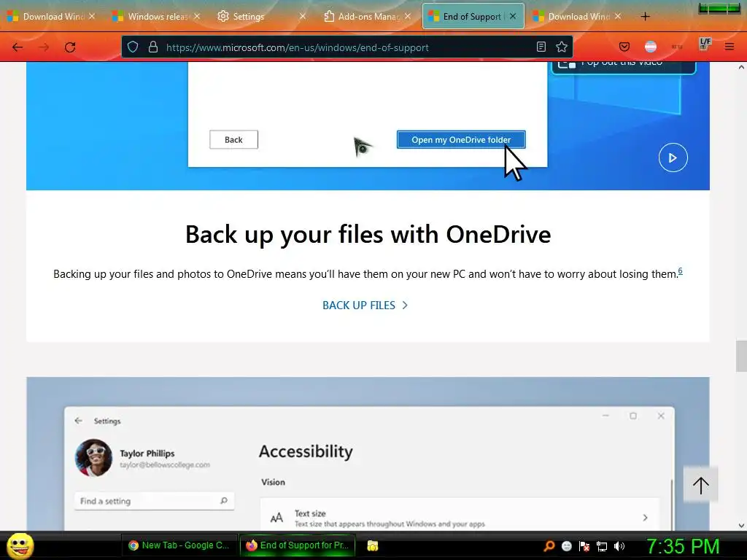This screenshot has height=560, width=747.
Task: Click the round face tray icon
Action: (x=566, y=546)
